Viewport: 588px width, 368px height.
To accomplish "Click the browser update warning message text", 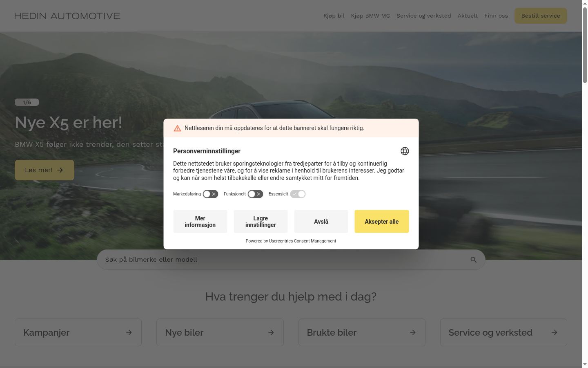I will [274, 128].
